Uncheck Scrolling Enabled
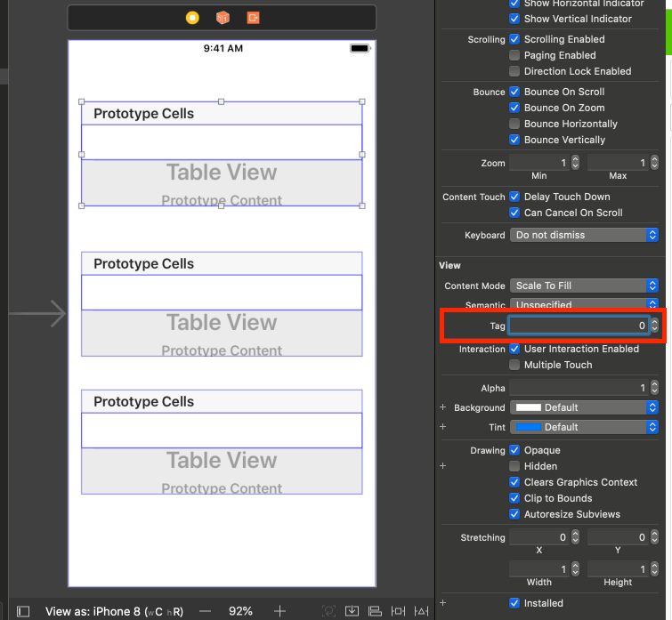Image resolution: width=672 pixels, height=620 pixels. pos(514,39)
